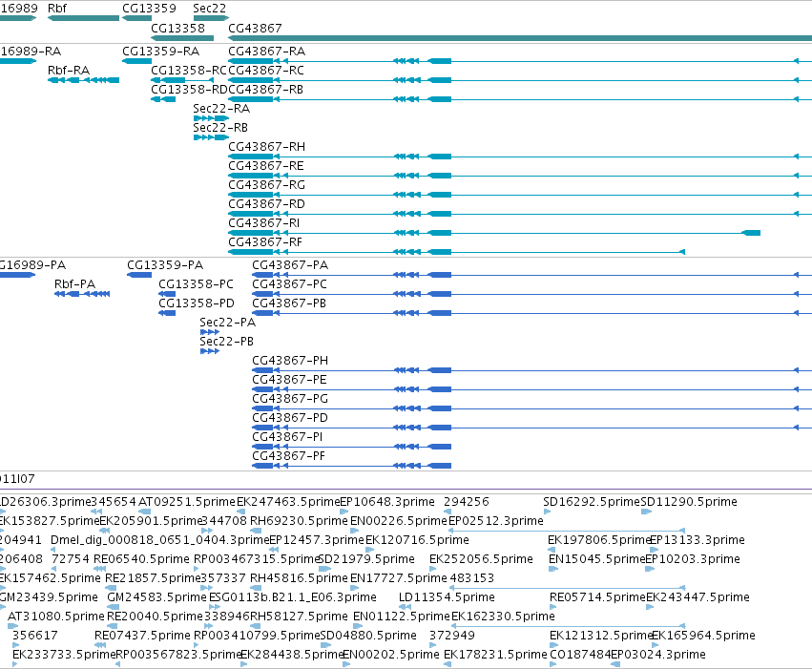Screen dimensions: 812x669
Task: Select transcript label 'CG43867-RA'
Action: tap(267, 52)
